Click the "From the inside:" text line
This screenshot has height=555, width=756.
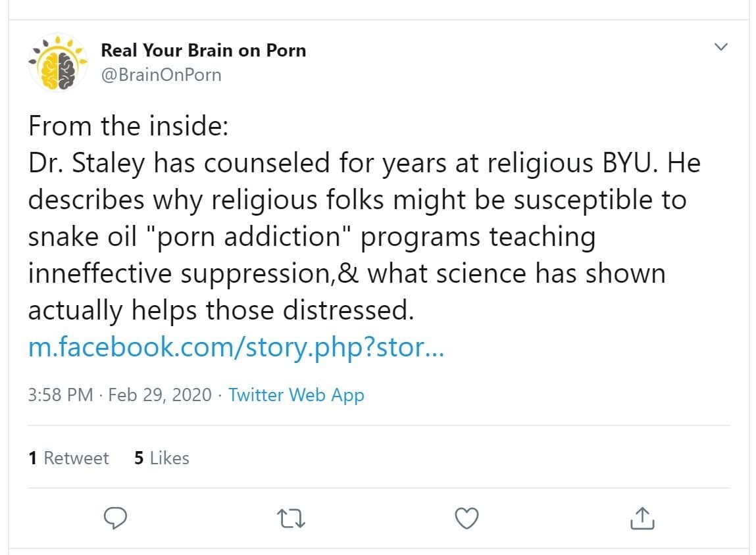coord(128,126)
